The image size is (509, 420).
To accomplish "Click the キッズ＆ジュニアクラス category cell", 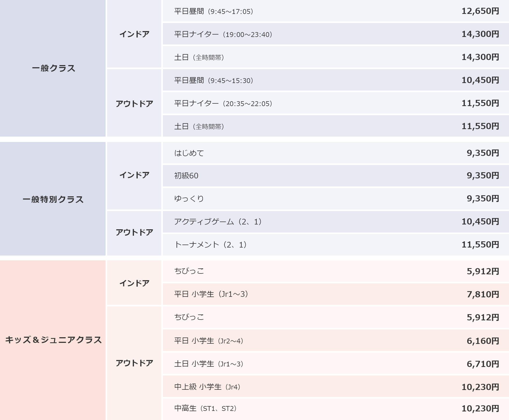I will [x=53, y=340].
